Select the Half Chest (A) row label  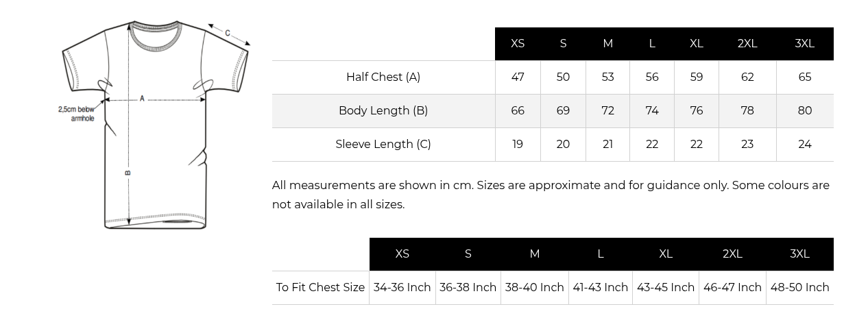pos(383,77)
